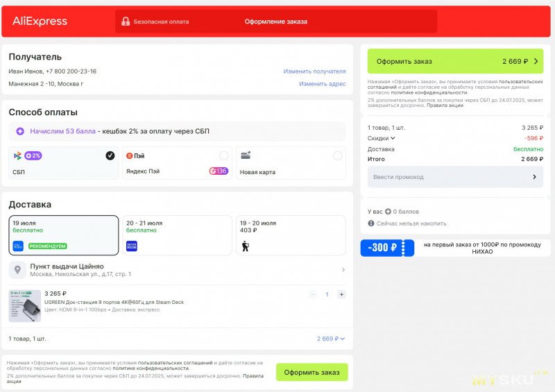555x392 pixels.
Task: Click the Cainiao delivery logo
Action: (x=18, y=246)
